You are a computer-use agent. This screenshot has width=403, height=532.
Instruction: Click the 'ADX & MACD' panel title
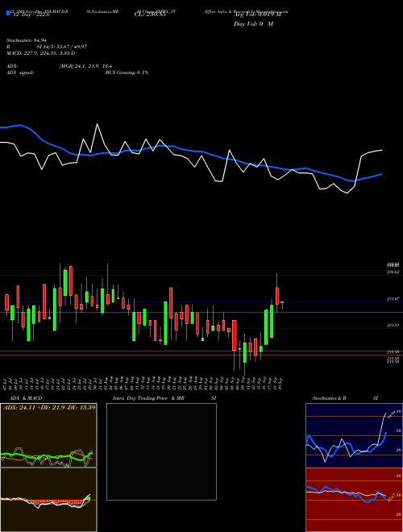point(26,398)
